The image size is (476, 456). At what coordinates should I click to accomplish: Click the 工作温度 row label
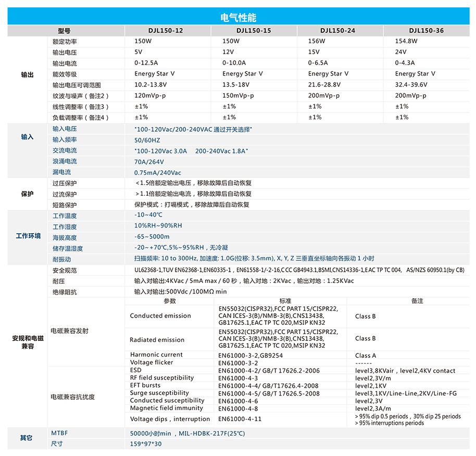pos(65,216)
